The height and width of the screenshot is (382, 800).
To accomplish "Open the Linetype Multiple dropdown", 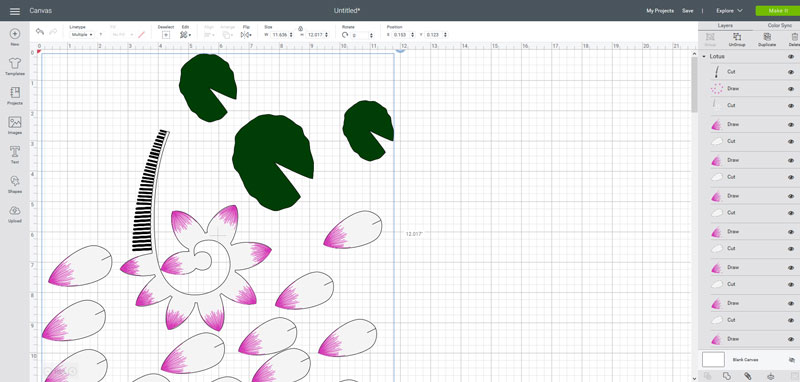I will click(x=82, y=35).
